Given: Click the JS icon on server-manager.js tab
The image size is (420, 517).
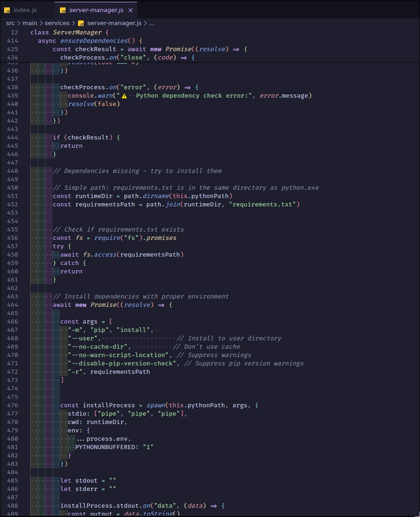Looking at the screenshot, I should (63, 10).
